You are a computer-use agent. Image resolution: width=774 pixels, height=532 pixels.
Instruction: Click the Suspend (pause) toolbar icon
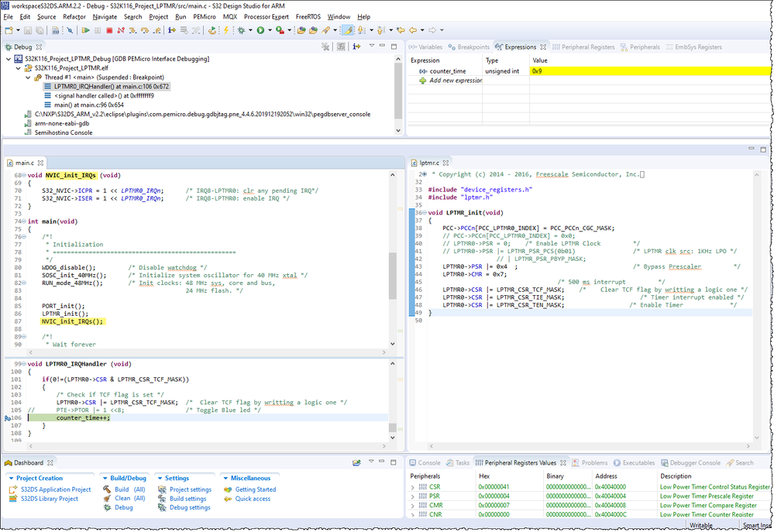click(98, 29)
